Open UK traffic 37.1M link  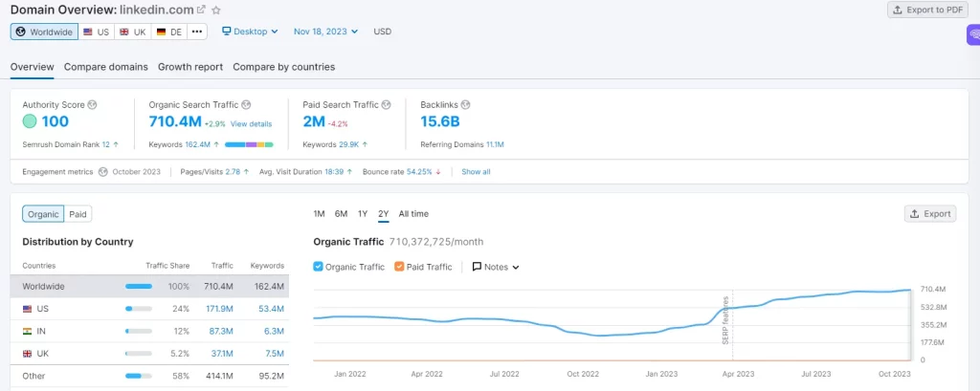click(x=222, y=354)
